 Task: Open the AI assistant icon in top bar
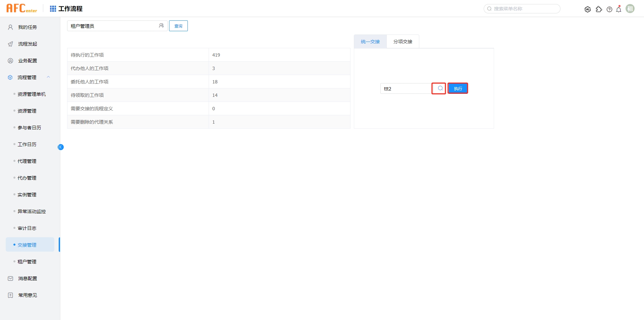click(x=588, y=9)
